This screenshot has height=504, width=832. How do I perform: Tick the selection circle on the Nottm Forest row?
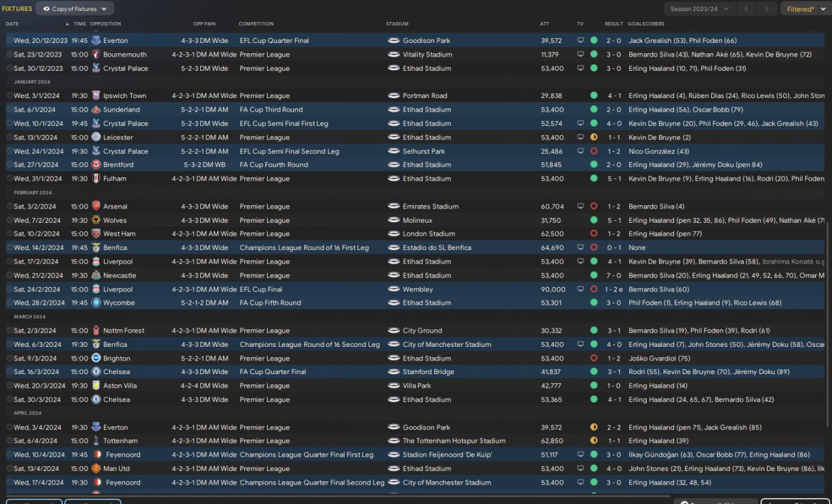pos(9,331)
